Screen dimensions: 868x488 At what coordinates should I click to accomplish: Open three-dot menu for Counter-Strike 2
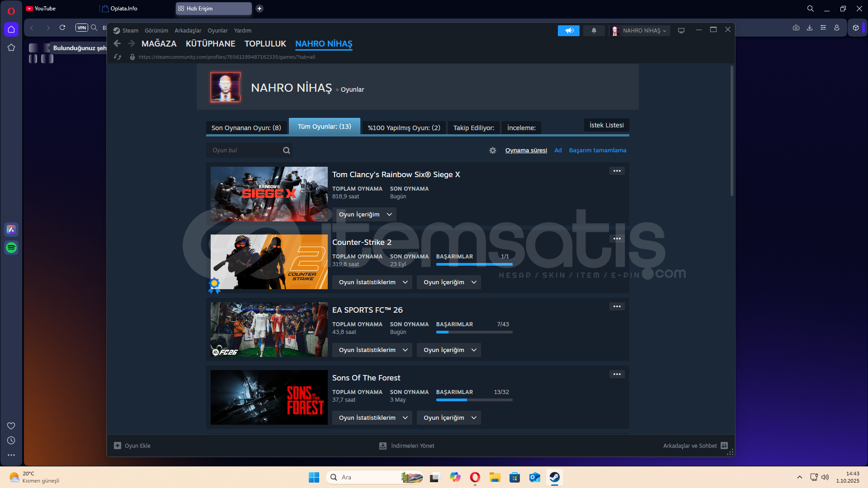(617, 239)
